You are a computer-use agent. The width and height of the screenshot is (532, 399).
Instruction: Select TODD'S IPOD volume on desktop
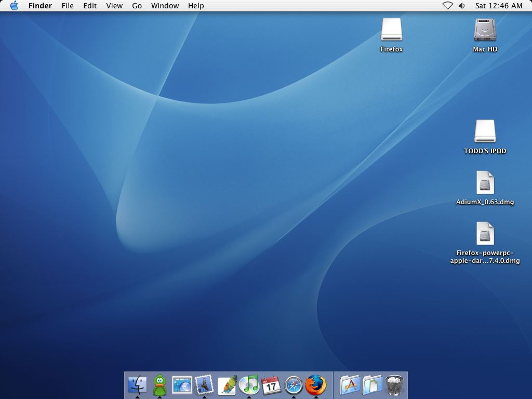pos(485,132)
